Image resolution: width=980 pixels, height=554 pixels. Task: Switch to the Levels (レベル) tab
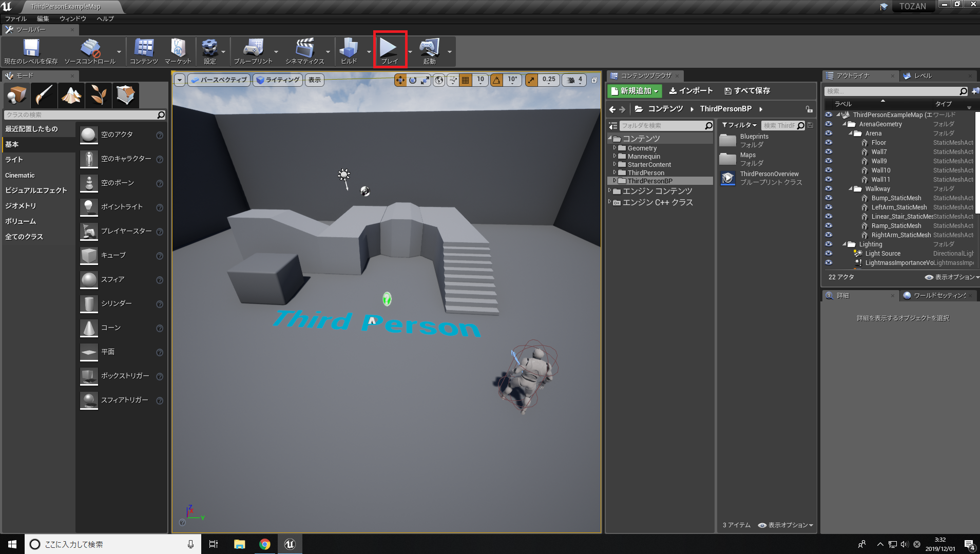click(923, 76)
